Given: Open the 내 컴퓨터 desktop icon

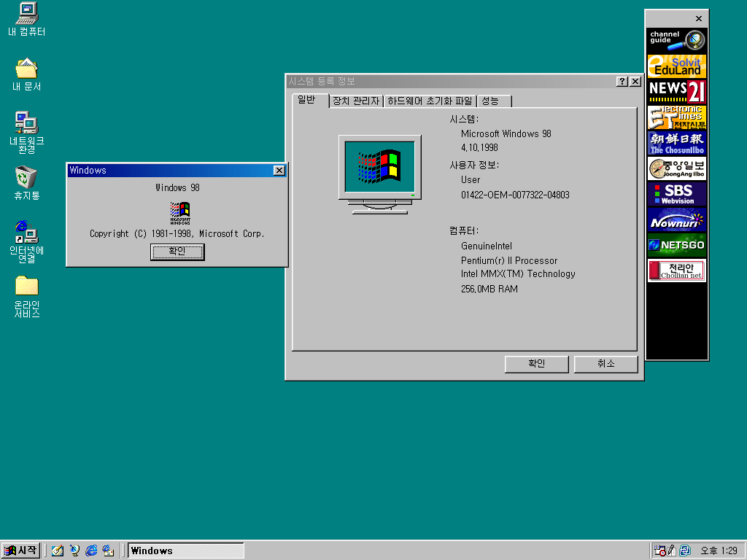Looking at the screenshot, I should pos(27,19).
